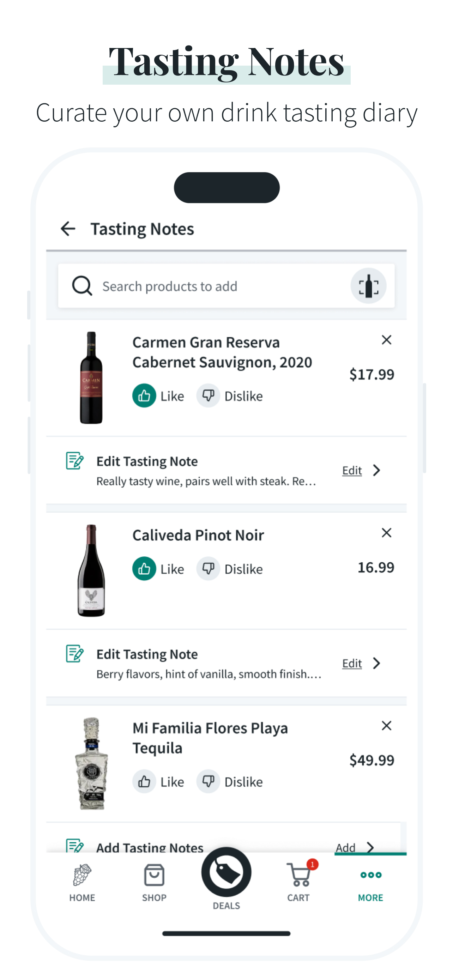Toggle Like on Carmen Gran Reserva
The width and height of the screenshot is (453, 980).
[x=144, y=396]
